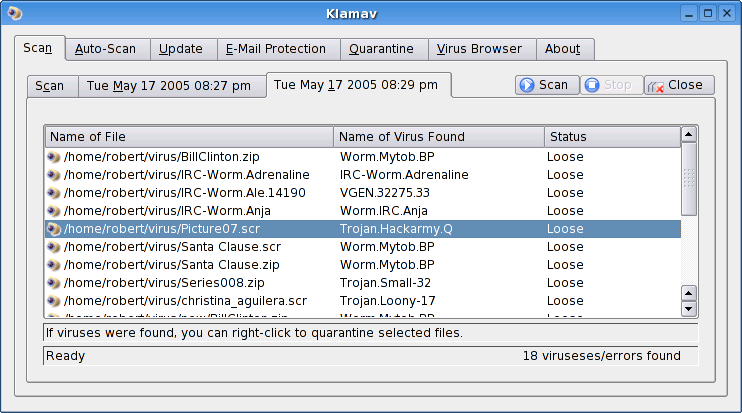Click the vertical scrollbar thumb

pyautogui.click(x=689, y=179)
